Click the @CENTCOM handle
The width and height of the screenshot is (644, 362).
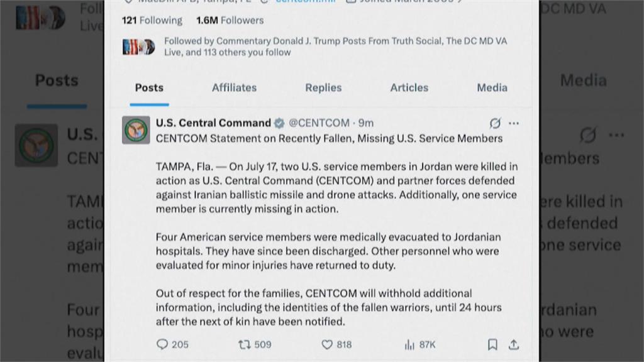(x=319, y=123)
